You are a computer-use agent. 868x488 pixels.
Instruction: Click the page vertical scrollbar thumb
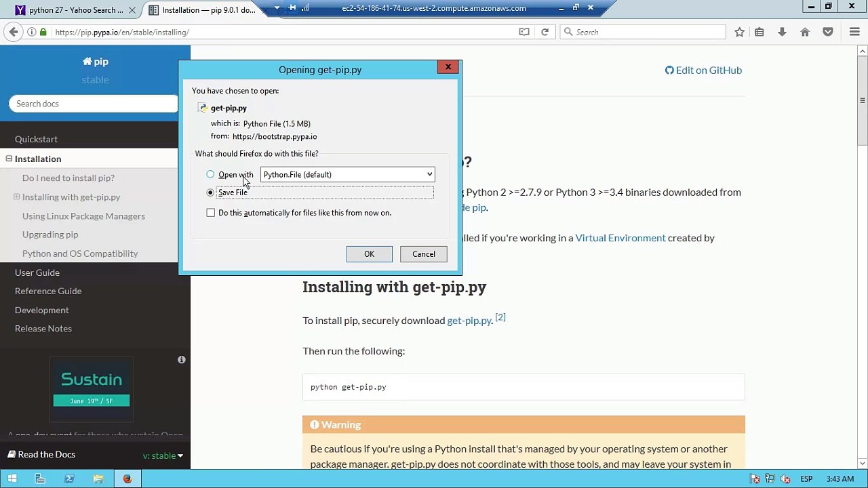863,102
